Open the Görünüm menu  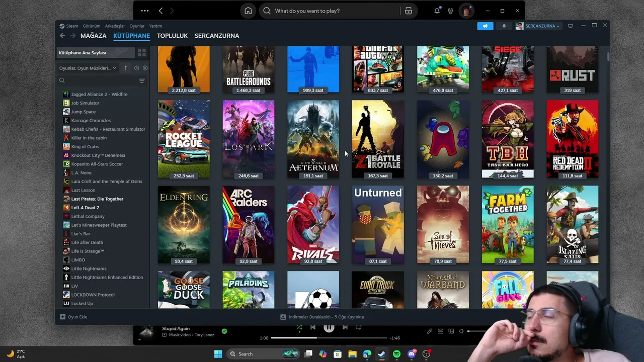[92, 26]
